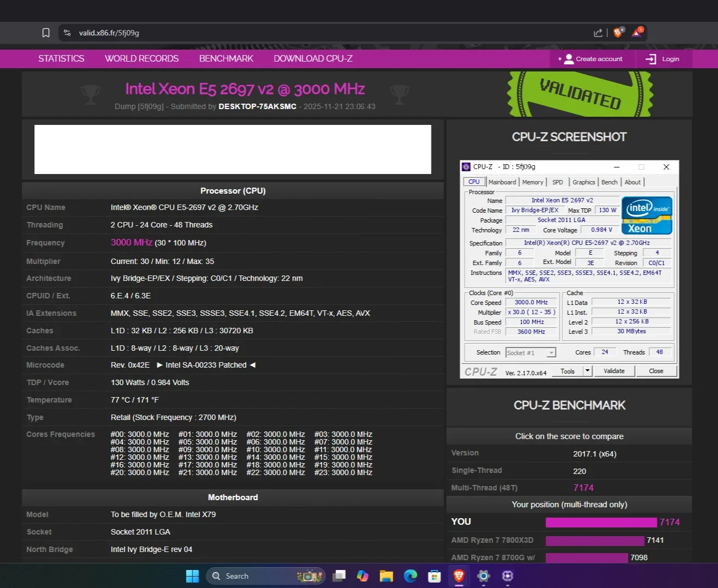Click the 7174 multi-thread score link
This screenshot has width=718, height=588.
click(x=583, y=487)
